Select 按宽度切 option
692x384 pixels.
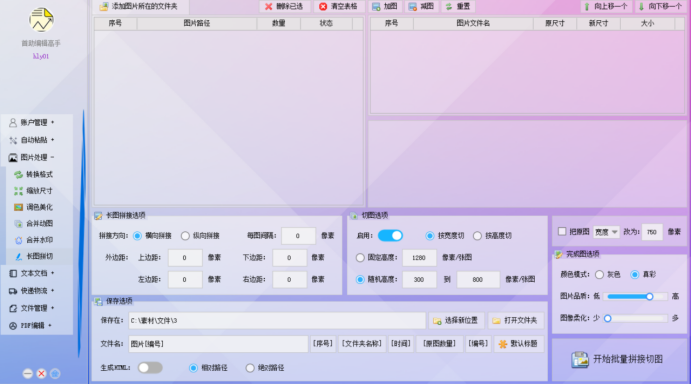429,236
